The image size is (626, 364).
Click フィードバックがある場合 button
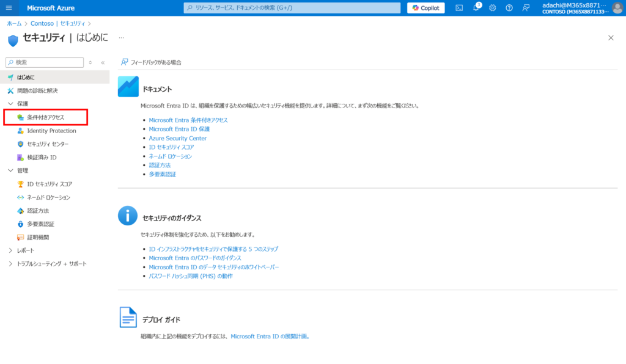point(152,62)
